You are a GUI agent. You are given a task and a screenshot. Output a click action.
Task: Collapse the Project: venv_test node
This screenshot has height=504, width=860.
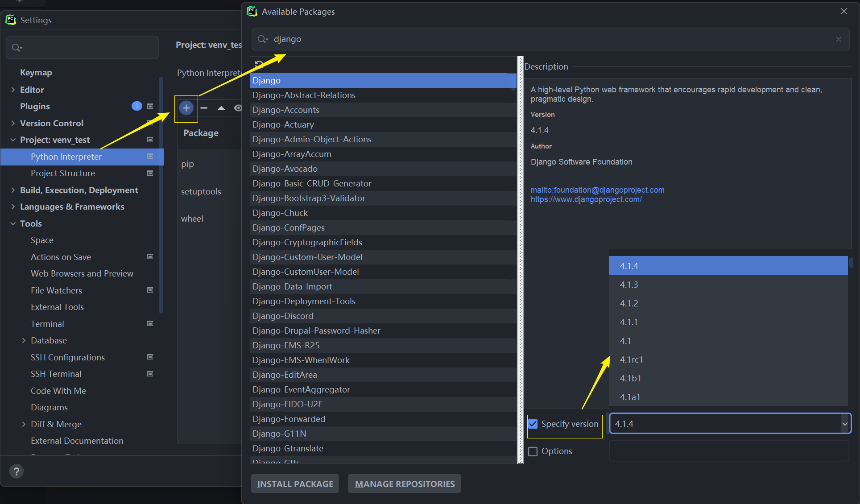(13, 140)
